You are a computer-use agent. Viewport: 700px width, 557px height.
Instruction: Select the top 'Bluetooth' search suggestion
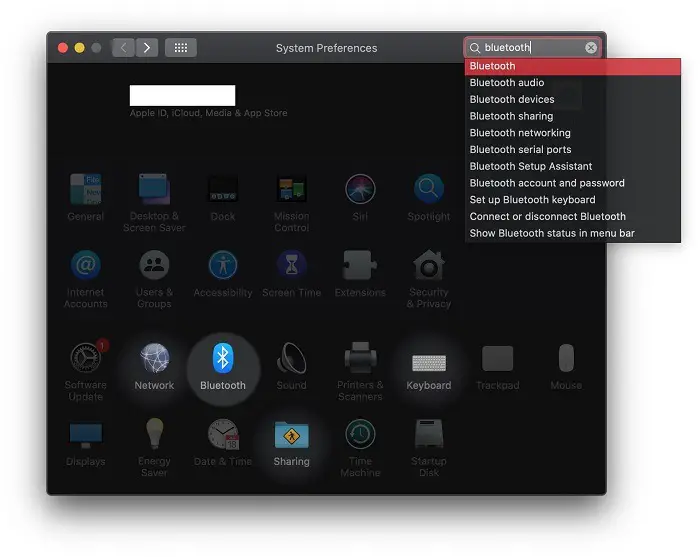click(573, 66)
